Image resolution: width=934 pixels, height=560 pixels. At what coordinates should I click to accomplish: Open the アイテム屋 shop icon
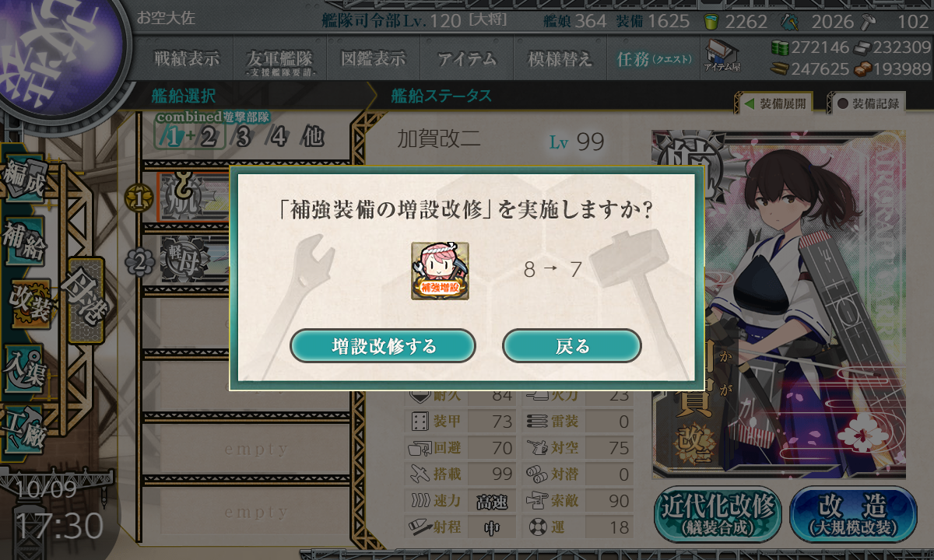pos(722,57)
